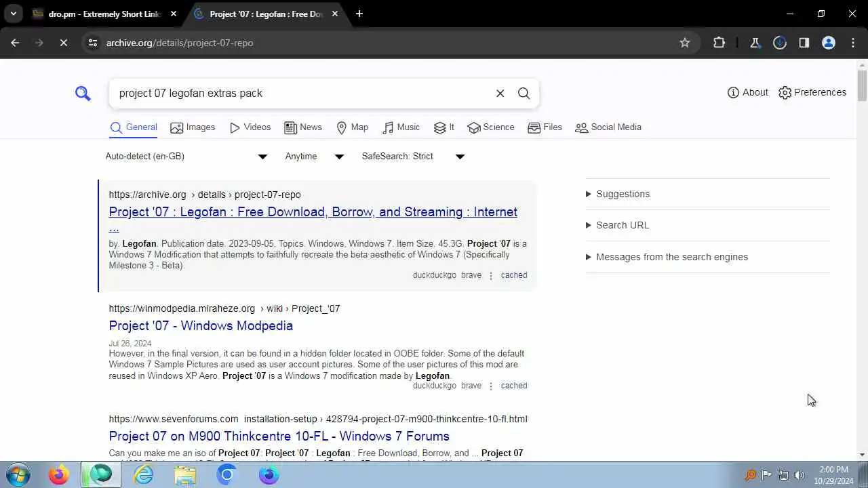Bookmark this page with star icon
Screen dimensions: 868x488
click(684, 43)
